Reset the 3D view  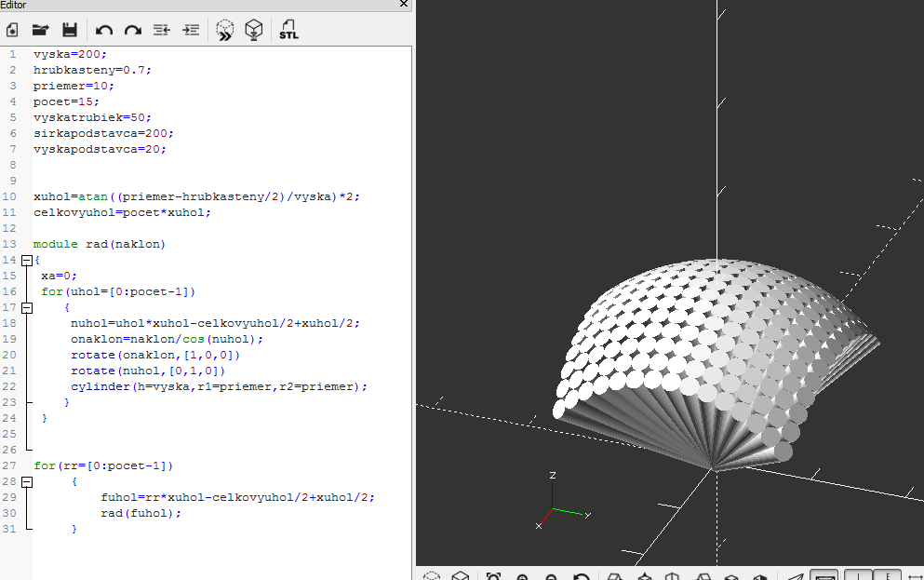(582, 575)
